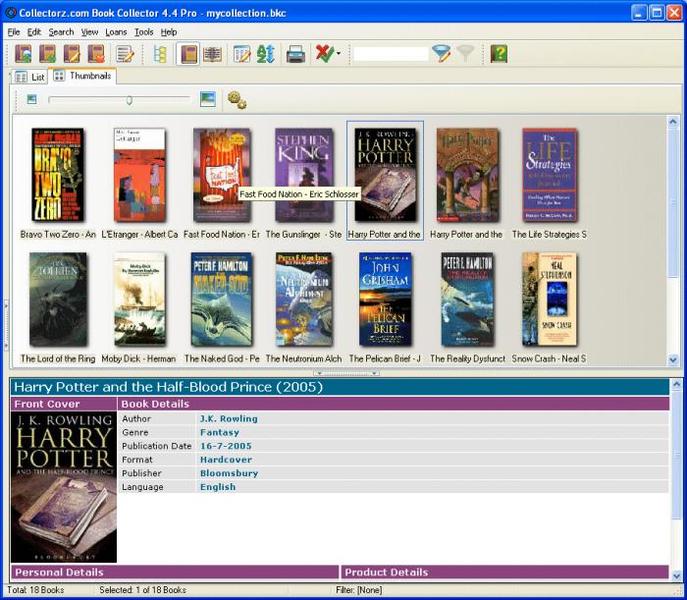687x600 pixels.
Task: Click the small thumbnail size icon
Action: pos(32,99)
